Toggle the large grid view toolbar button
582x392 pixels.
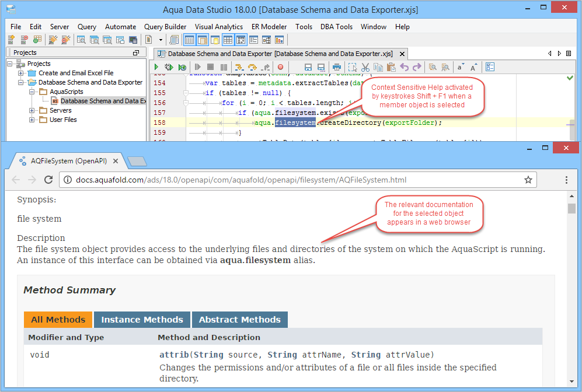point(228,40)
